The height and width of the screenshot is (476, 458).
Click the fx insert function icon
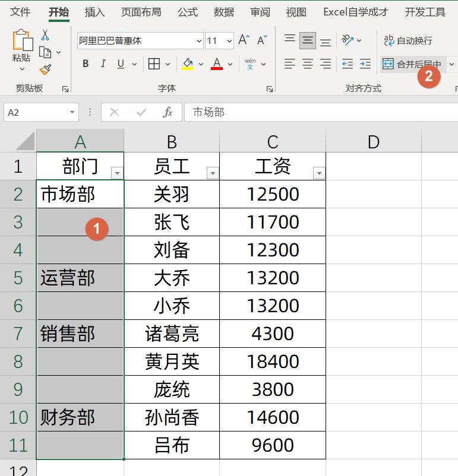click(x=168, y=112)
